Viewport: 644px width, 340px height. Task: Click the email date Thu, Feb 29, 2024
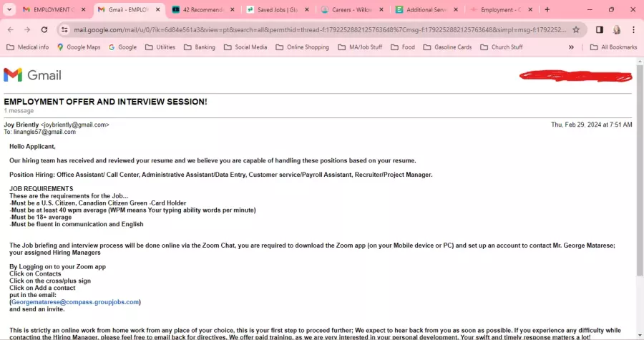pos(592,125)
